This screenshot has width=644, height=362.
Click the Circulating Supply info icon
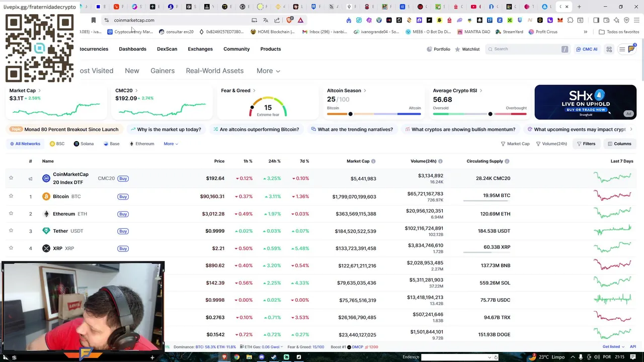(507, 161)
